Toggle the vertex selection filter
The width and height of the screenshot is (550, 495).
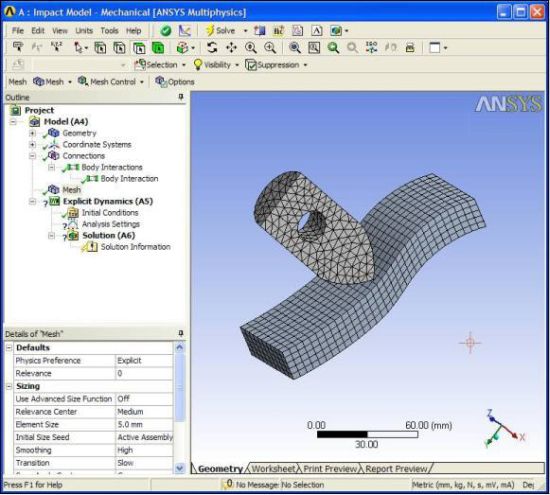(100, 48)
